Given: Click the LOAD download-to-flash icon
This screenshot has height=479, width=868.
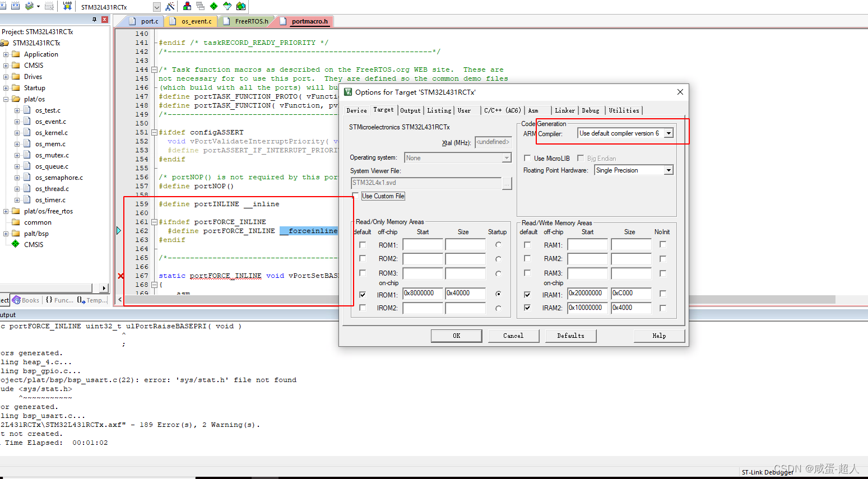Looking at the screenshot, I should (67, 6).
